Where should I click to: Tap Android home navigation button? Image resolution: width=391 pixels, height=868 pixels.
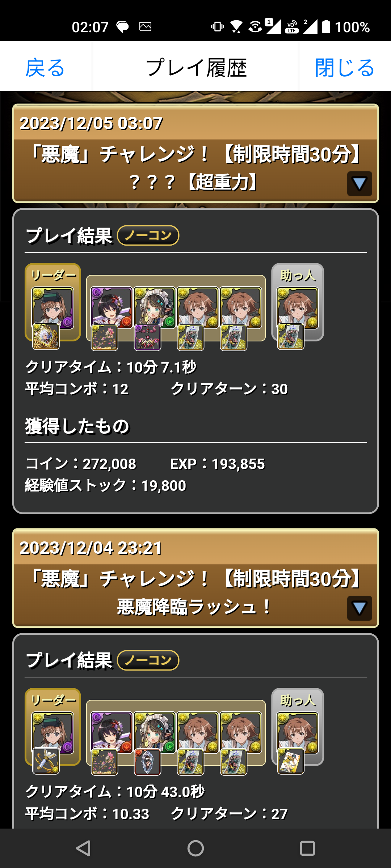point(195,848)
